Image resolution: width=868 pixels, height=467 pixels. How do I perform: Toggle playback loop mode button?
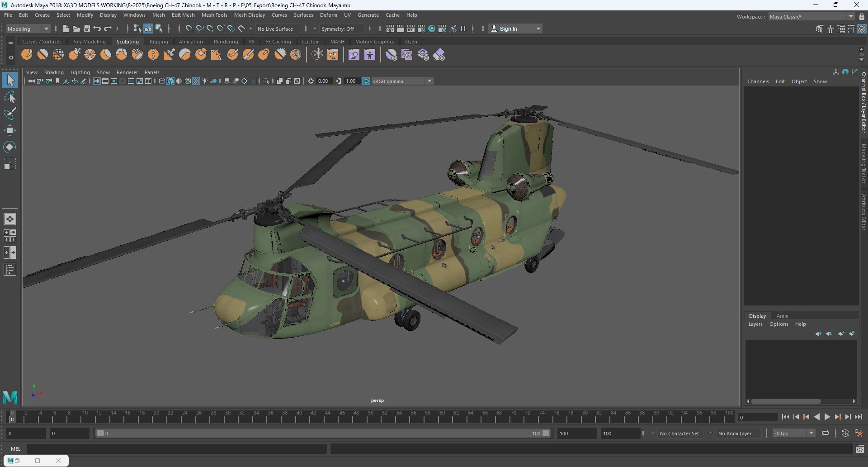pyautogui.click(x=826, y=434)
